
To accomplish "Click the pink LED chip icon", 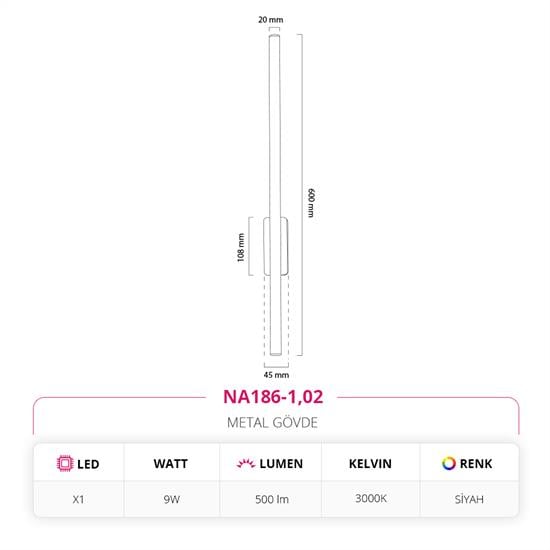I will 65,463.
